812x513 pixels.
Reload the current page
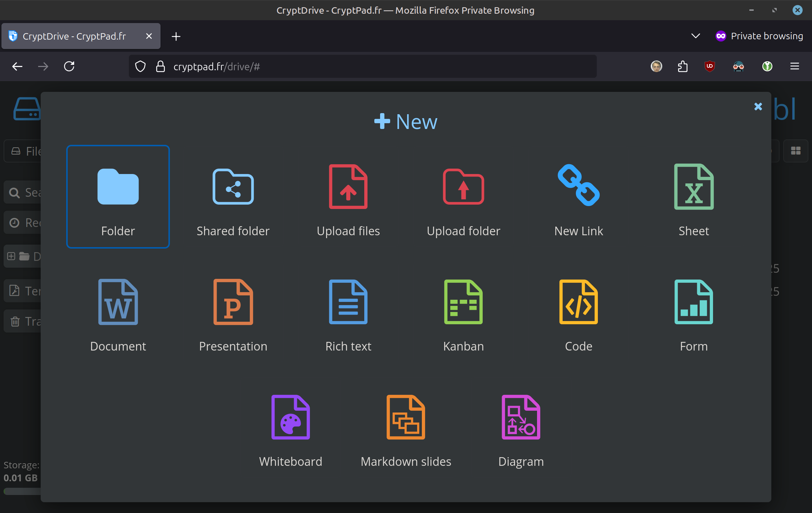69,66
